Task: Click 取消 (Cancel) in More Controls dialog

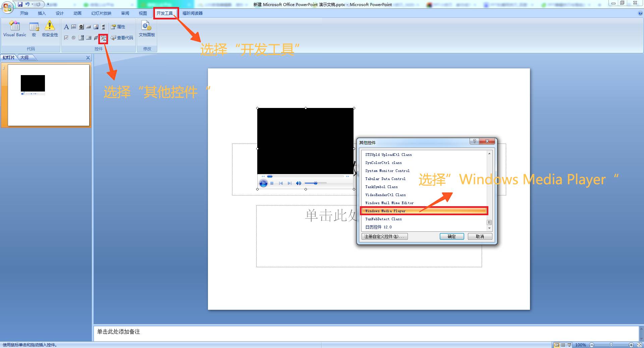Action: pos(480,236)
